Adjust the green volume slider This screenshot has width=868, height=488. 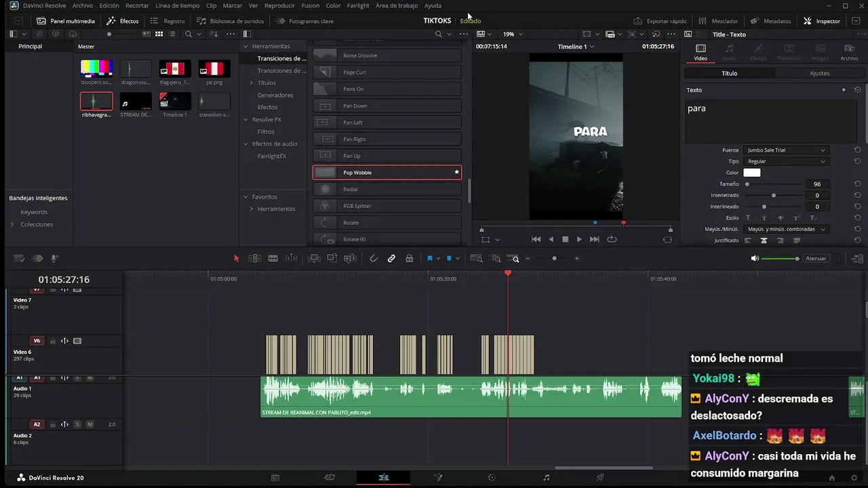point(780,258)
